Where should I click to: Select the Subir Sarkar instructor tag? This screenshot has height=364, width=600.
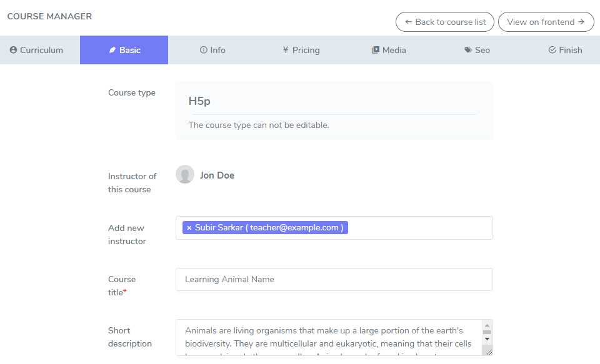click(269, 228)
